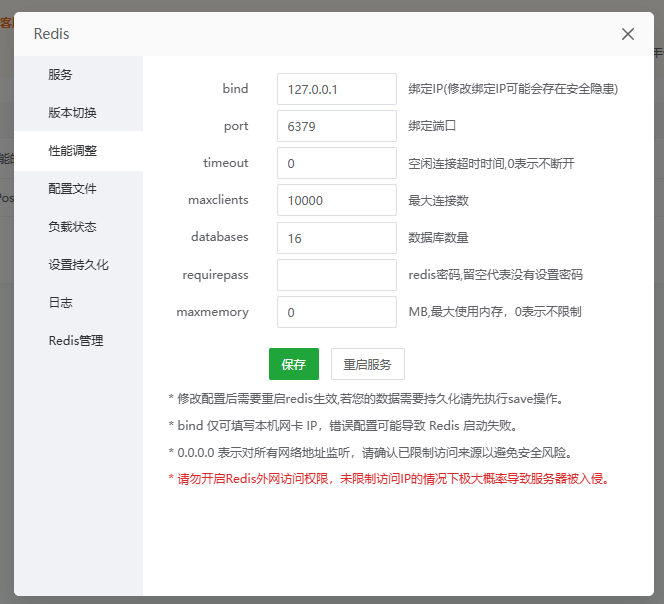664x604 pixels.
Task: Click the 0.0.0.0 listening note
Action: [371, 453]
